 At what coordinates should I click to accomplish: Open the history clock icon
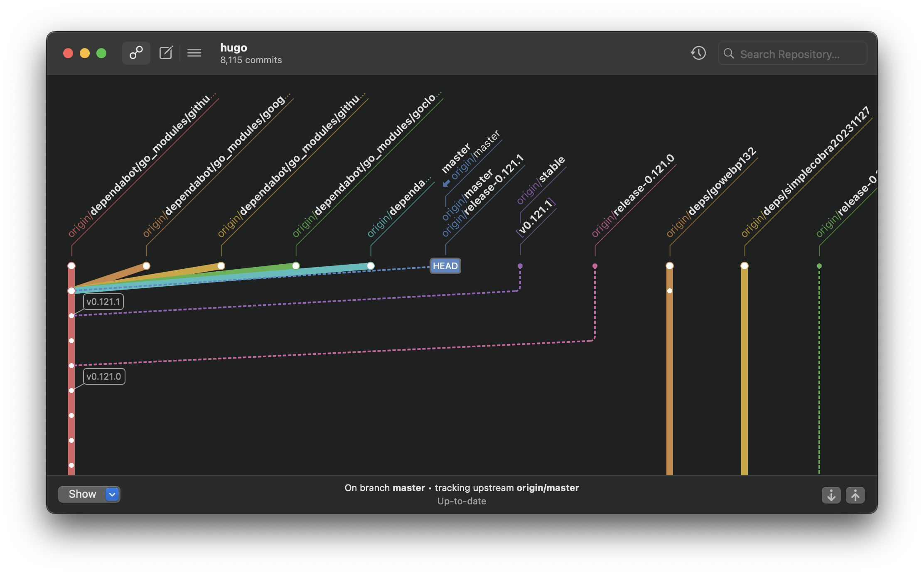[698, 53]
